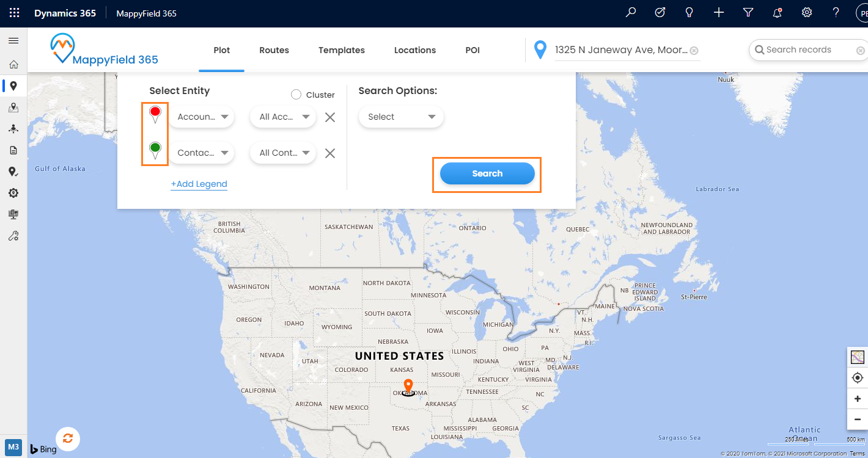The width and height of the screenshot is (868, 458).
Task: Click the +Add Legend link
Action: tap(199, 184)
